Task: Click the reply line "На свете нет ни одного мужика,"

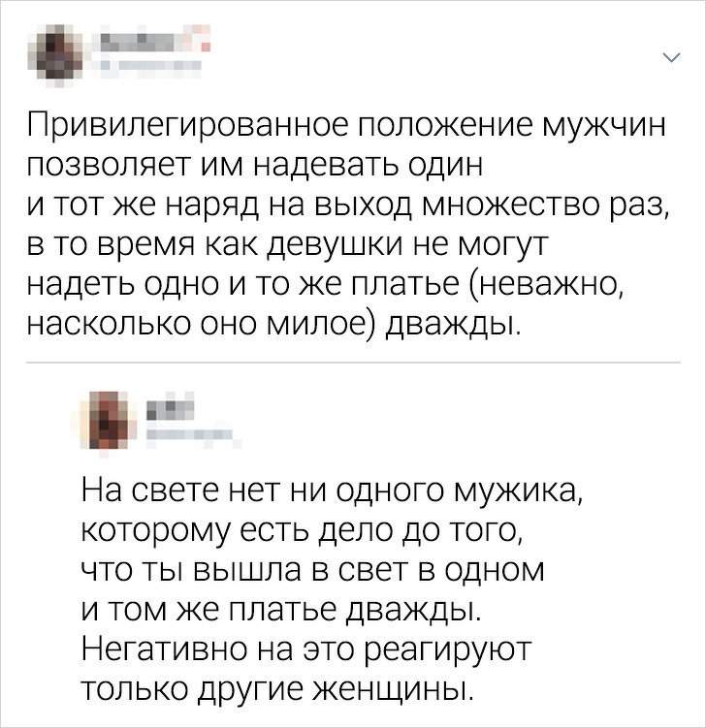Action: [331, 491]
